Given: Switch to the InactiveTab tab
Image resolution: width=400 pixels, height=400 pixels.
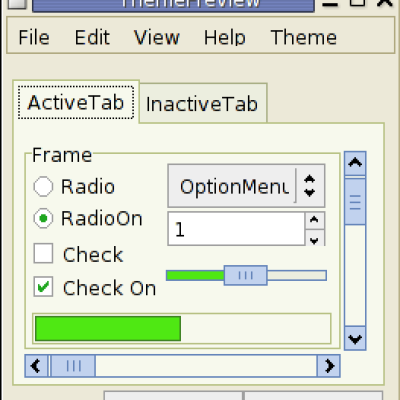Looking at the screenshot, I should coord(203,104).
